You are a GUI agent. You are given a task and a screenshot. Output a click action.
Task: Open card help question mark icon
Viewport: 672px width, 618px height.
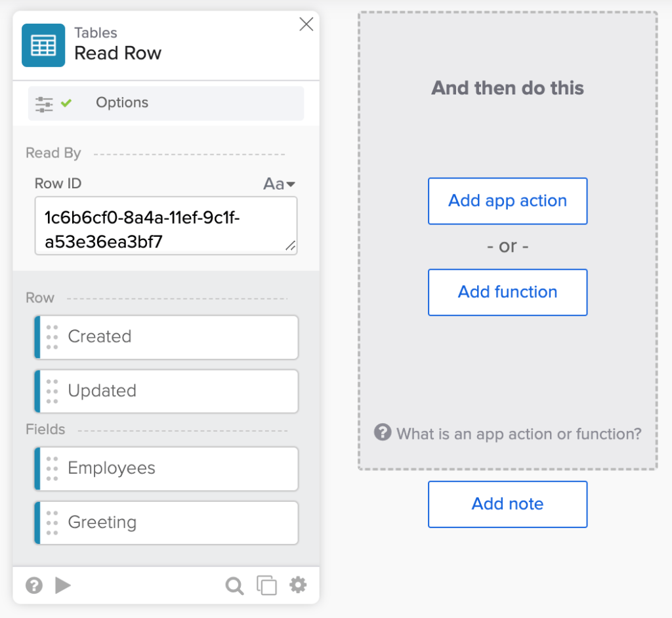click(x=34, y=585)
